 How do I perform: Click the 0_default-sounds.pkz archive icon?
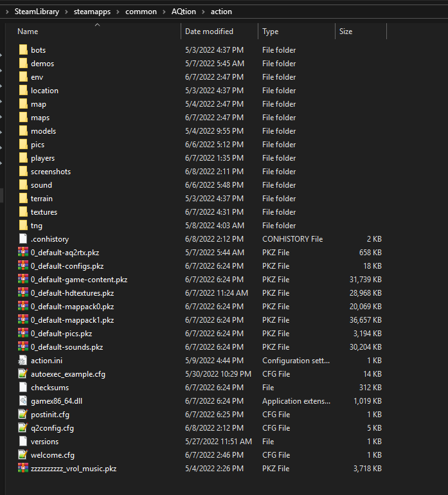click(23, 347)
